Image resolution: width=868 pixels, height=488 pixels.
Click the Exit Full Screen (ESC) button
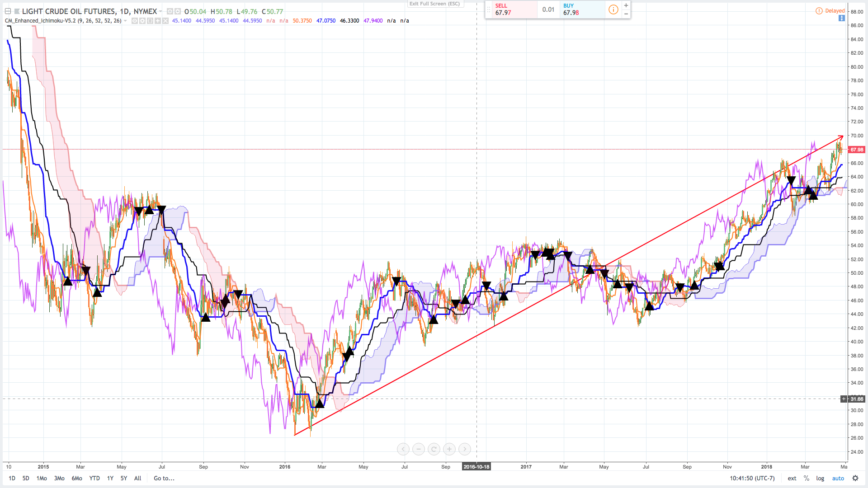[435, 4]
